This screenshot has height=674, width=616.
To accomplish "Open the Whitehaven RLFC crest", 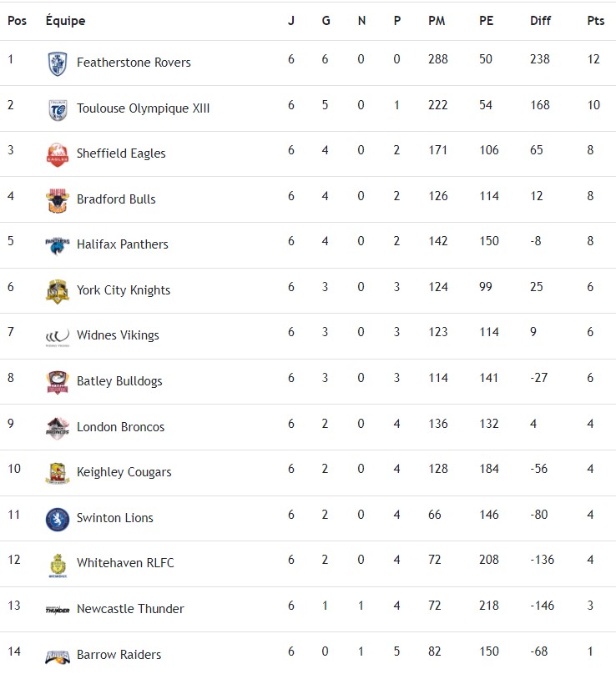I will (x=57, y=565).
